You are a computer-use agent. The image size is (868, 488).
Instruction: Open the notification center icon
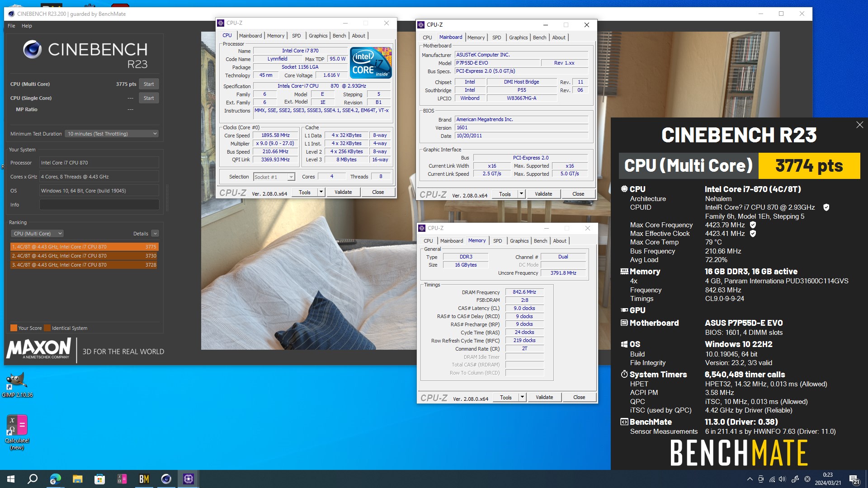click(x=854, y=479)
